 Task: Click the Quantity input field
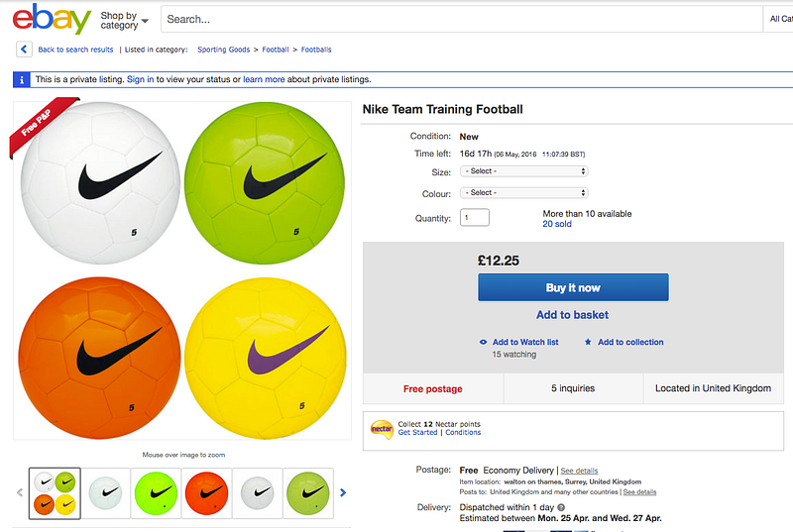point(474,218)
